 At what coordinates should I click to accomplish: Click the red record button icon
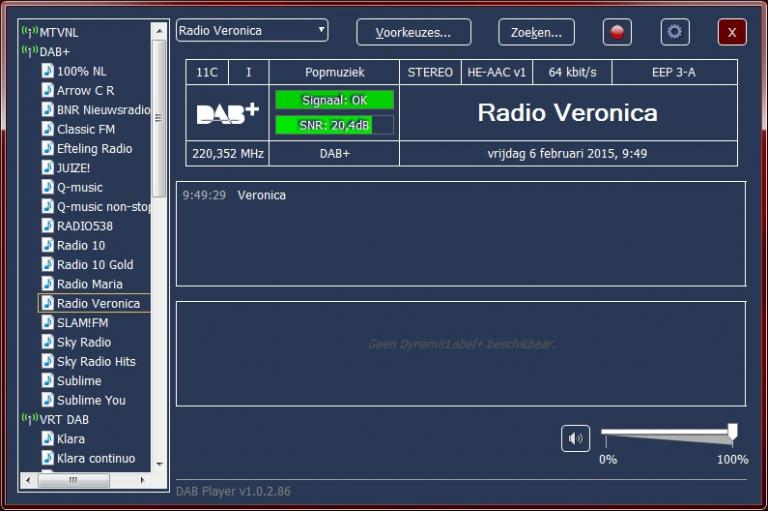click(x=617, y=32)
